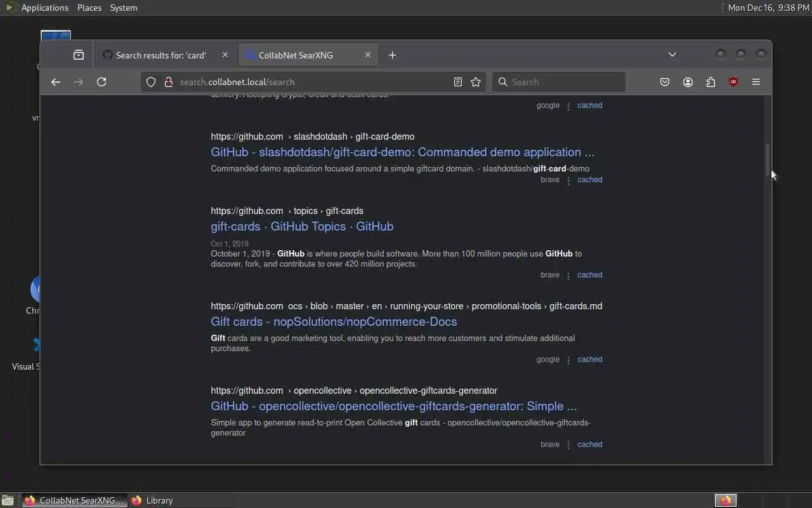Viewport: 812px width, 508px height.
Task: Open site security padlock info
Action: 169,82
